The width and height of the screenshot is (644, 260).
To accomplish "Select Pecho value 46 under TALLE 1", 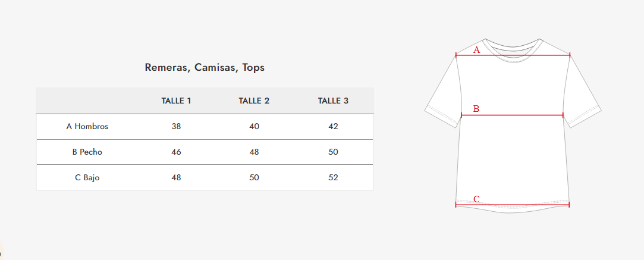I will [176, 152].
